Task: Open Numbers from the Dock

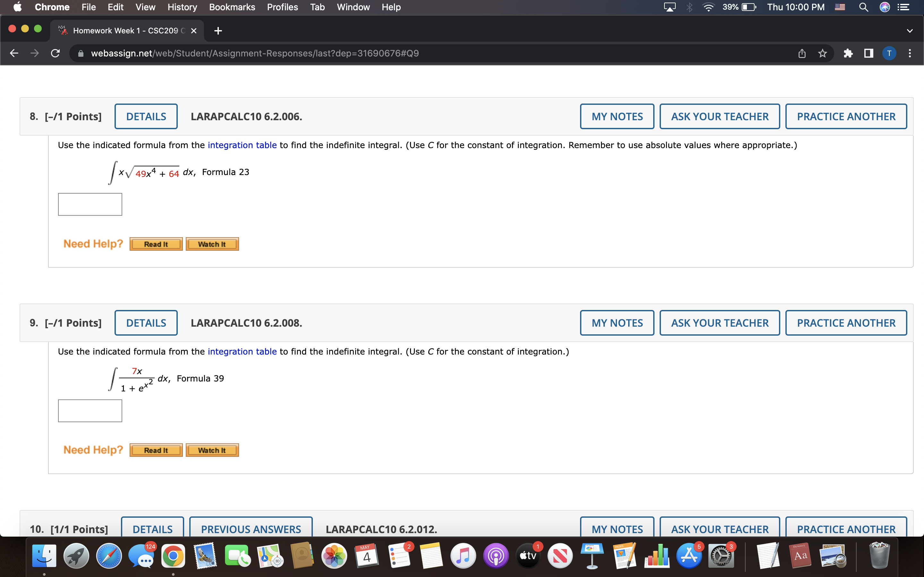Action: (657, 556)
